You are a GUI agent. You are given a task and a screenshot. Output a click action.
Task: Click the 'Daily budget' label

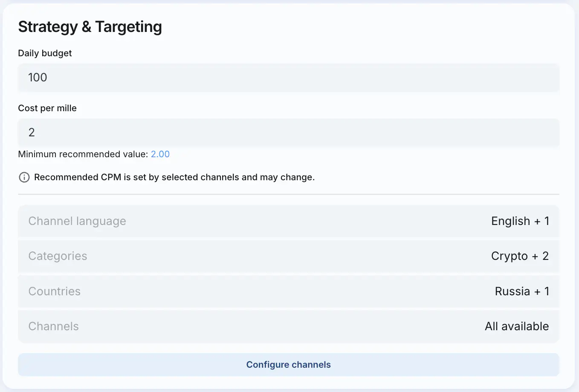pyautogui.click(x=45, y=53)
